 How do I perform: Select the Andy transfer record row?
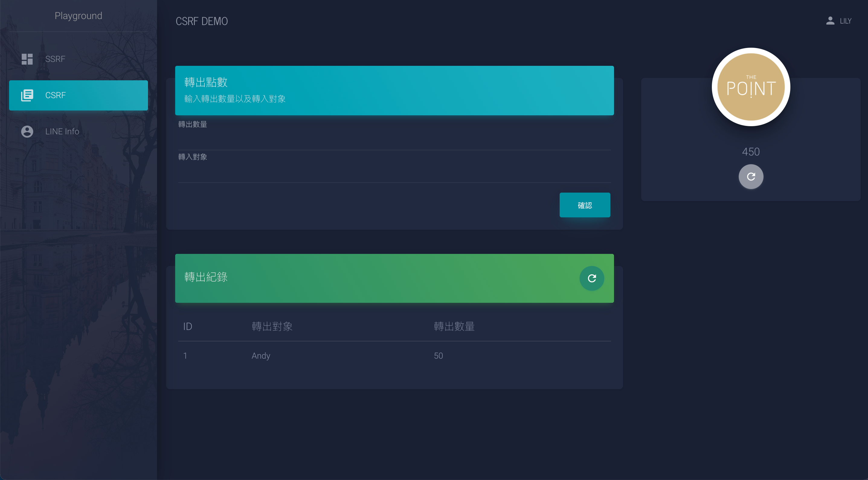[x=261, y=356]
